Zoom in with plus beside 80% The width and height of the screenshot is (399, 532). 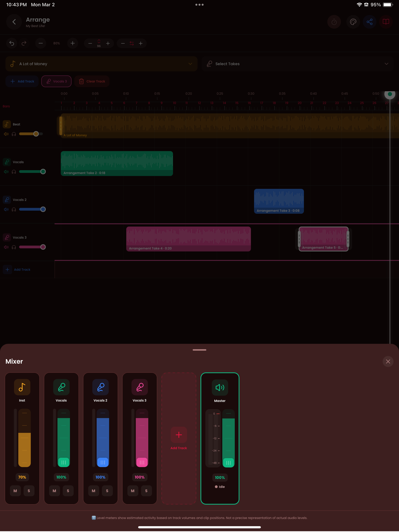coord(73,43)
